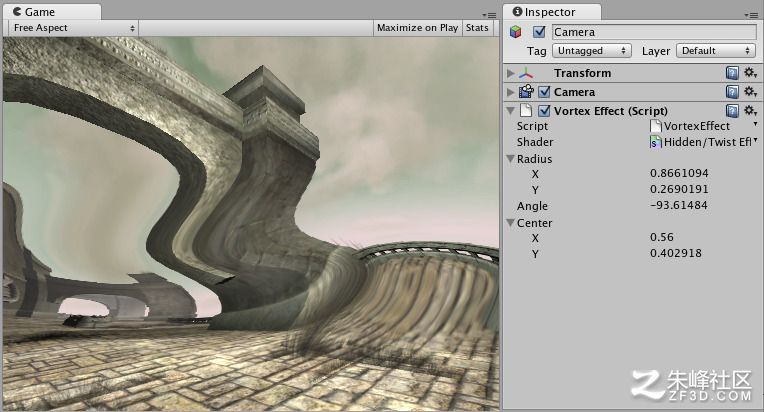Screen dimensions: 764x412
Task: Click the Transform axes icon
Action: 526,73
